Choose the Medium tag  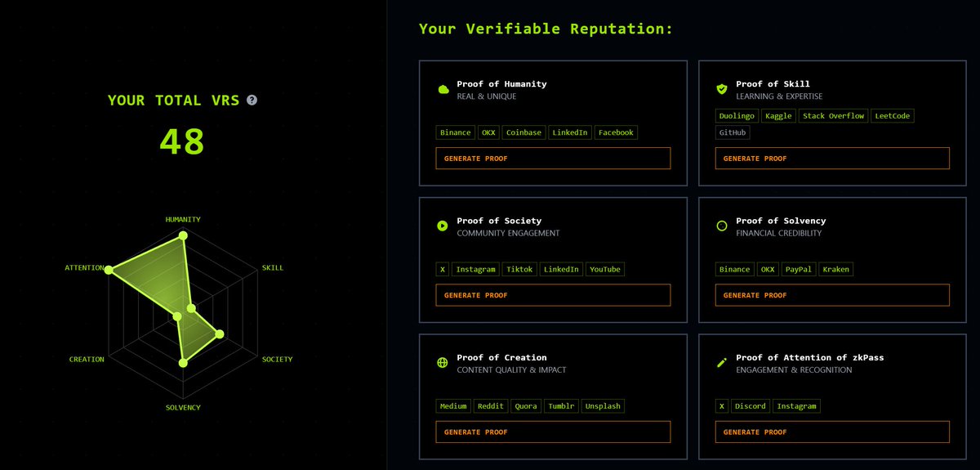click(x=453, y=405)
